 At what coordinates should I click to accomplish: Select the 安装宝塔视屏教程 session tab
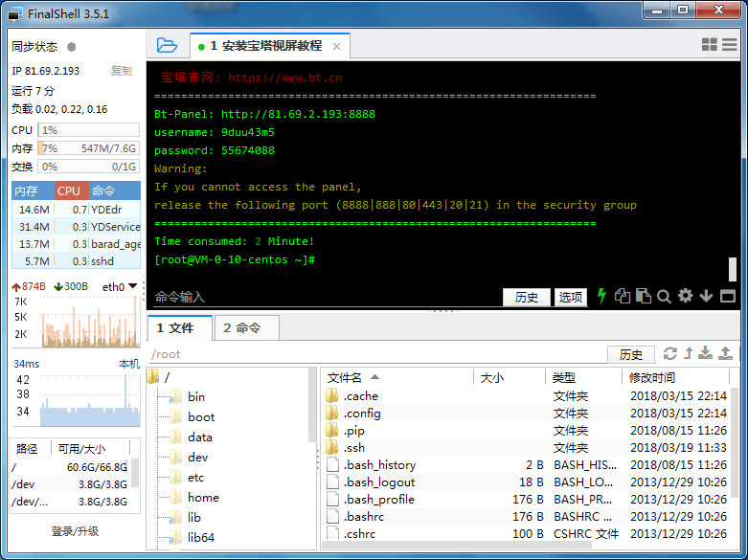pyautogui.click(x=270, y=46)
